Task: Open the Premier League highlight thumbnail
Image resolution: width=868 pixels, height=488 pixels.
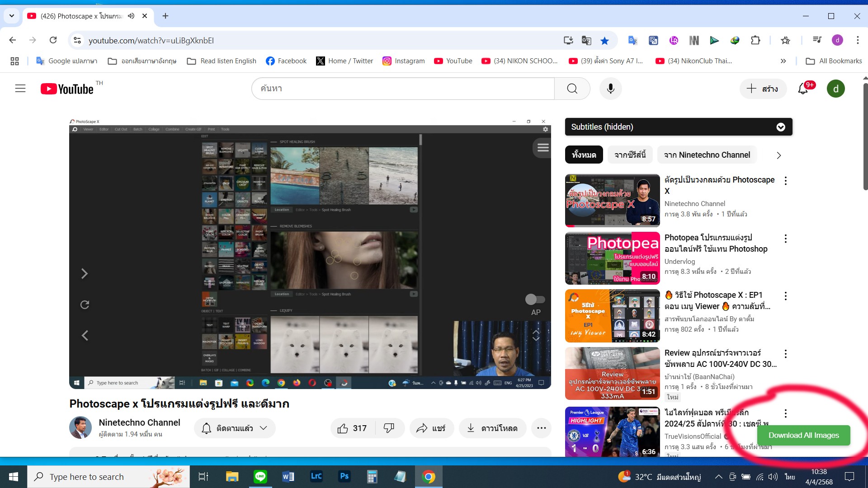Action: (x=612, y=432)
